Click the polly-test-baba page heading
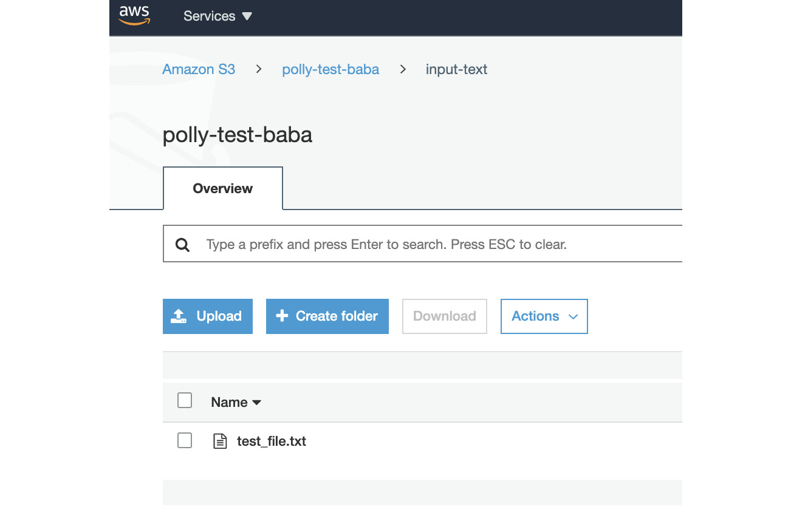The height and width of the screenshot is (532, 791). point(238,135)
